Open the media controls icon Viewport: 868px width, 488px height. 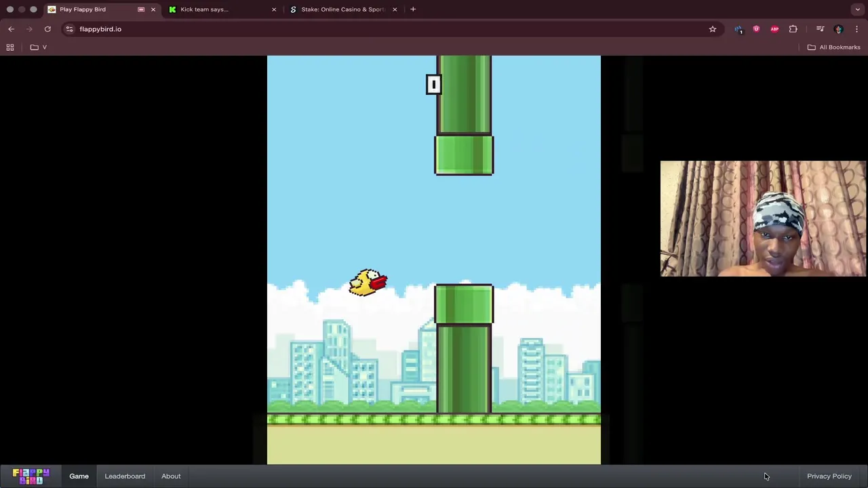click(x=820, y=29)
